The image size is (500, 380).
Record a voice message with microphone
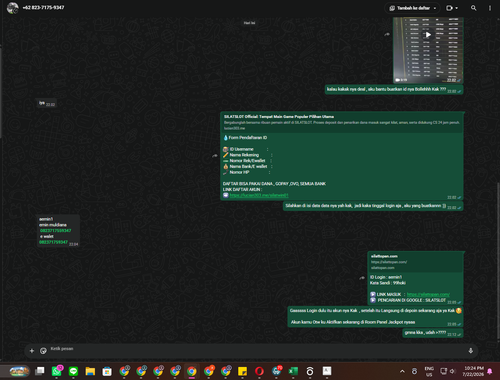[x=471, y=351]
